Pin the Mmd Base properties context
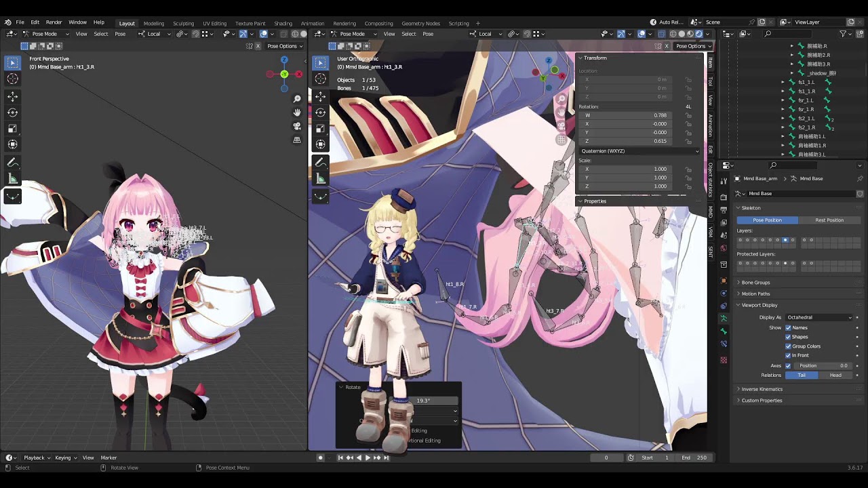868x488 pixels. [x=860, y=178]
